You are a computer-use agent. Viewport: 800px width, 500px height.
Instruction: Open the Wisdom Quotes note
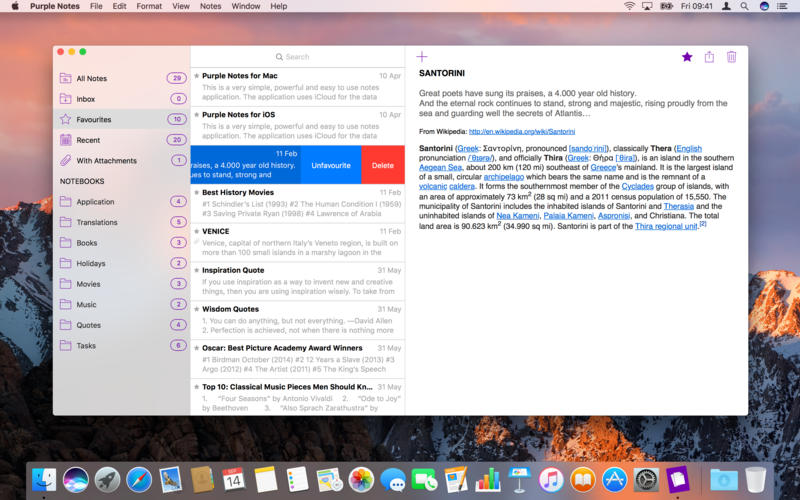(297, 320)
